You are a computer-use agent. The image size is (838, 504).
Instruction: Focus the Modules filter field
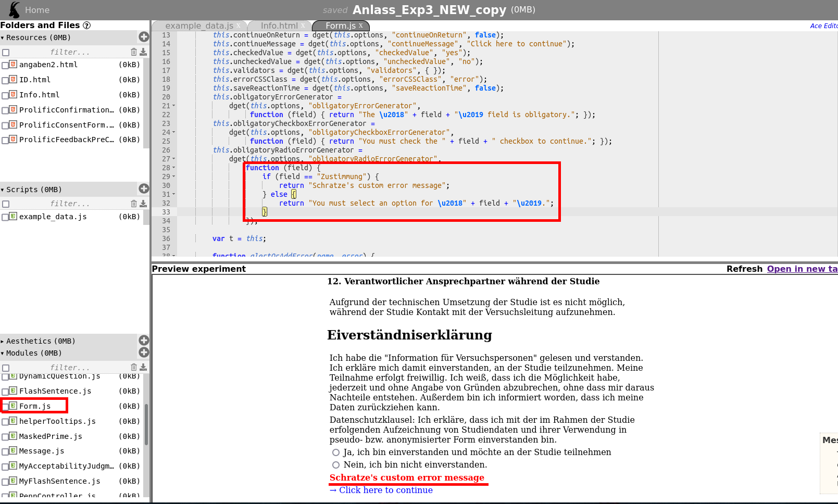pos(70,368)
